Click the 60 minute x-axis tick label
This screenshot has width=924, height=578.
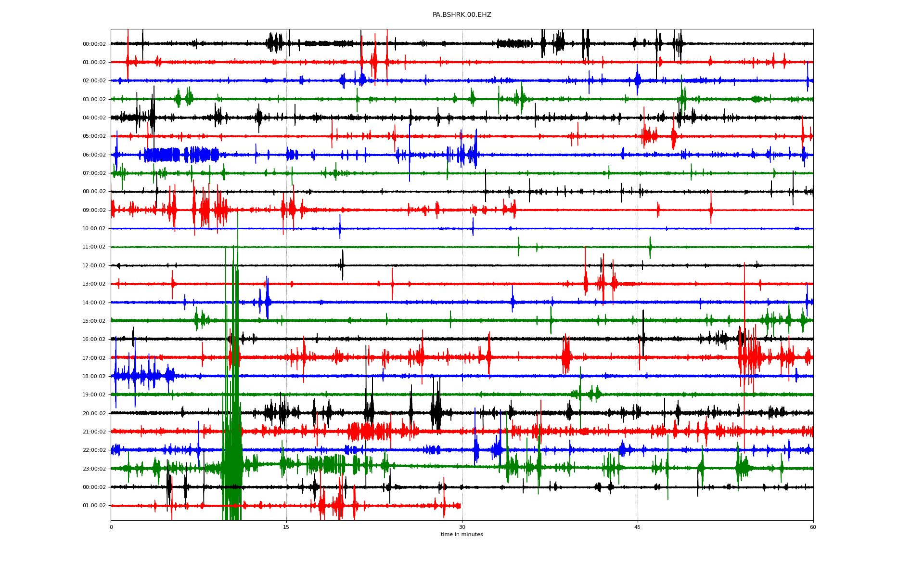click(813, 527)
